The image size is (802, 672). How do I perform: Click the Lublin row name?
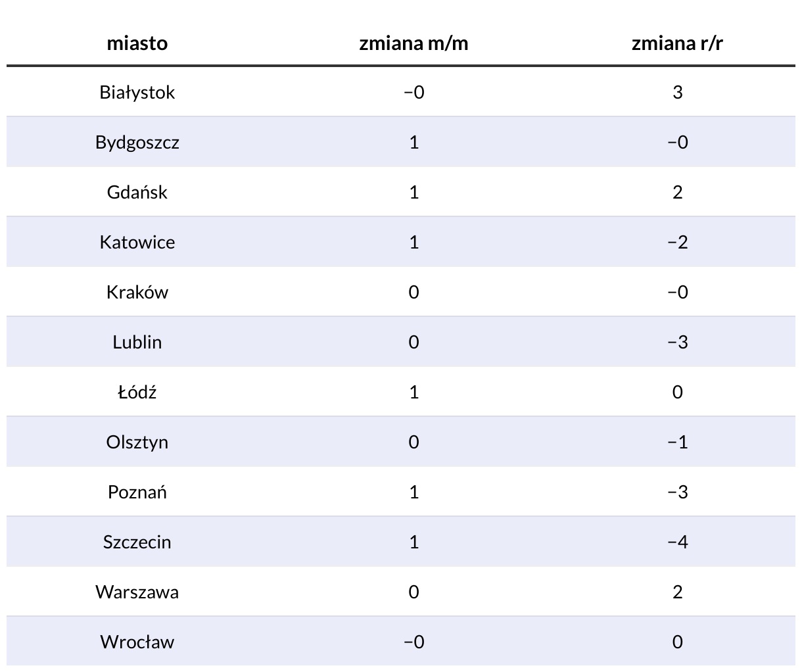[137, 342]
